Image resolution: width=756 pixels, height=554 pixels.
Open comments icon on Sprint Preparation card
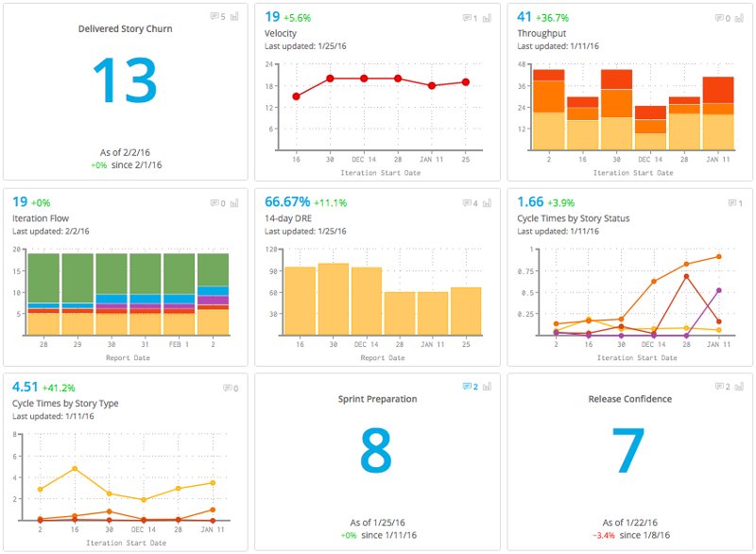click(470, 387)
